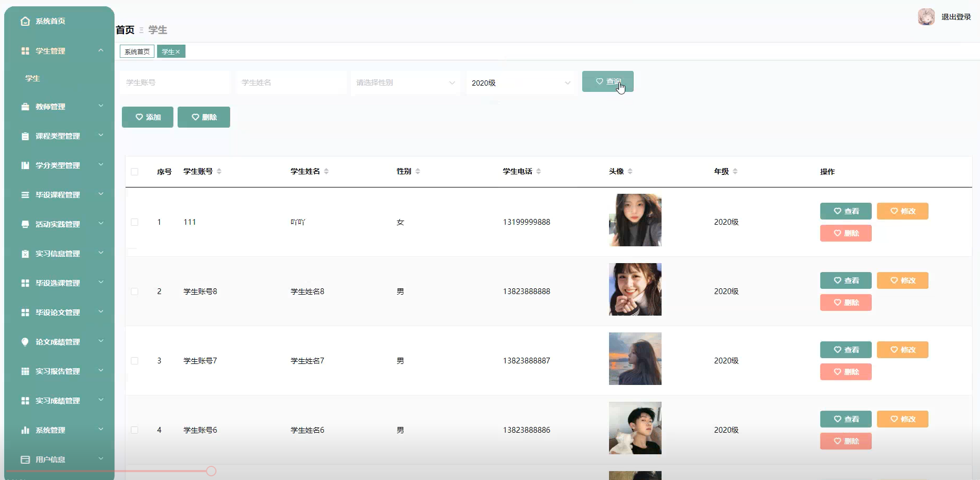Select the 学生 tab label
This screenshot has height=480, width=980.
point(168,51)
